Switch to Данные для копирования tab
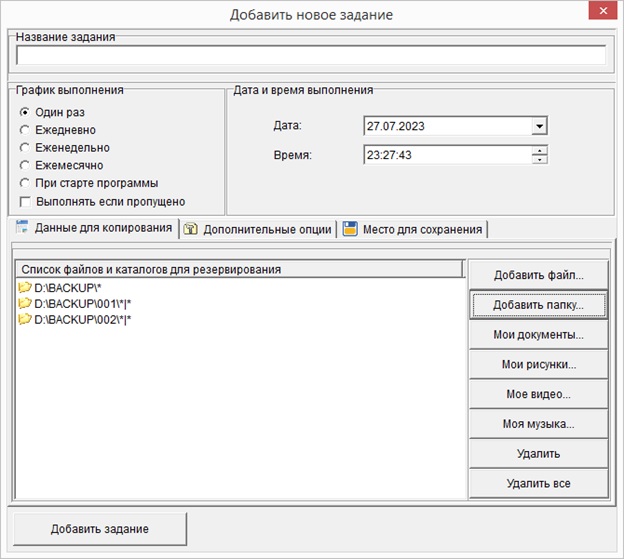This screenshot has width=624, height=559. tap(94, 228)
